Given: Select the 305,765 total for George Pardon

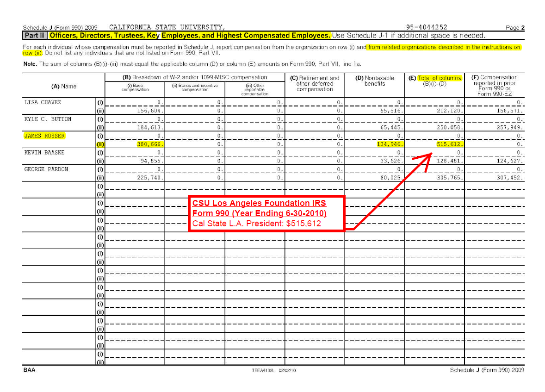Looking at the screenshot, I should pyautogui.click(x=450, y=178).
